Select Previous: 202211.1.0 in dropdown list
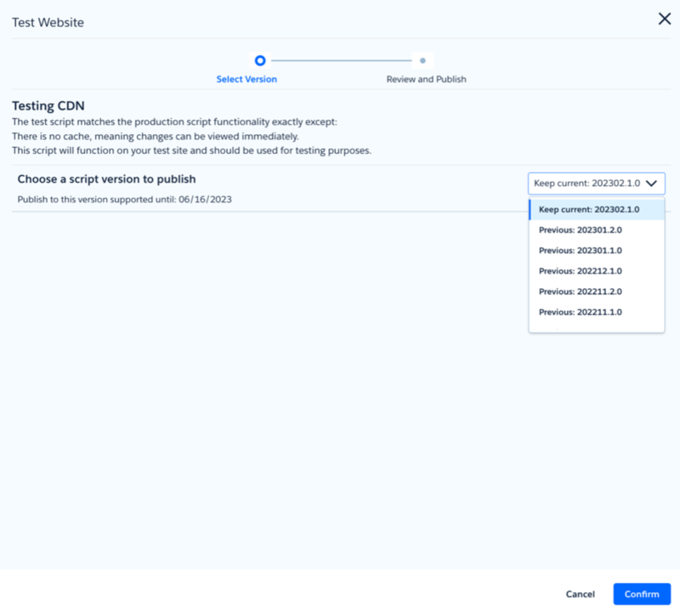The image size is (680, 616). pos(581,312)
